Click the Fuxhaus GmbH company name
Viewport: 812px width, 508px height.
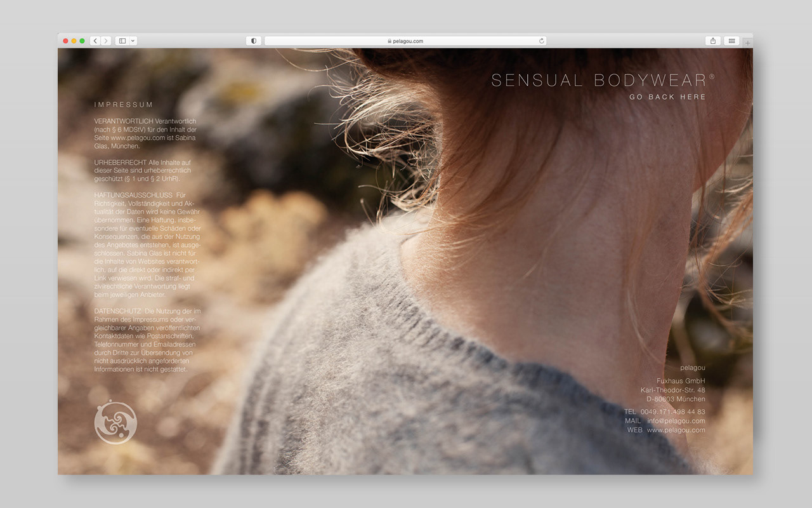[x=681, y=381]
